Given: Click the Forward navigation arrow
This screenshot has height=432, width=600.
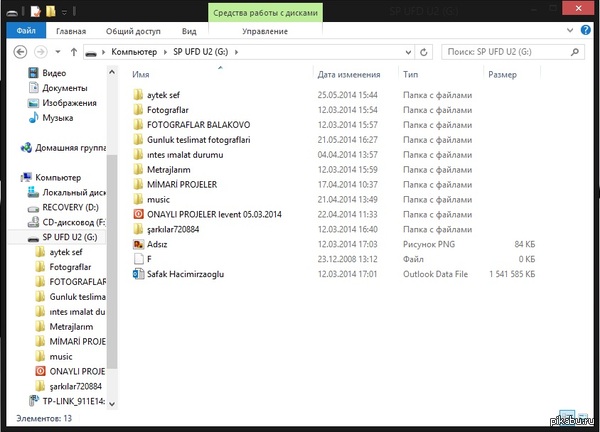Looking at the screenshot, I should coord(41,52).
